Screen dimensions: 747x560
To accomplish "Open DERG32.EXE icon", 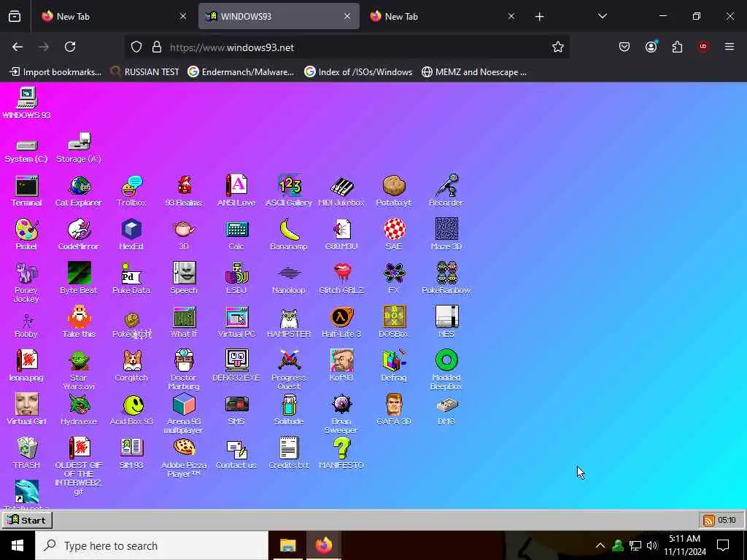I will pyautogui.click(x=236, y=366).
